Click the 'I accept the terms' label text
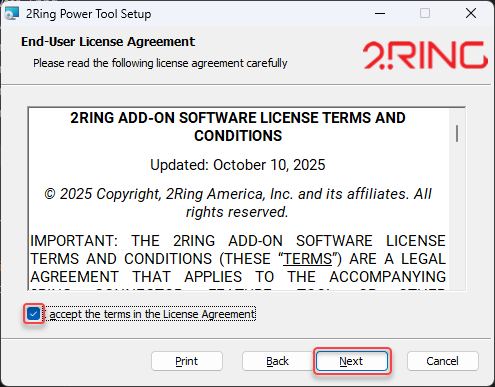The height and width of the screenshot is (387, 495). click(151, 314)
